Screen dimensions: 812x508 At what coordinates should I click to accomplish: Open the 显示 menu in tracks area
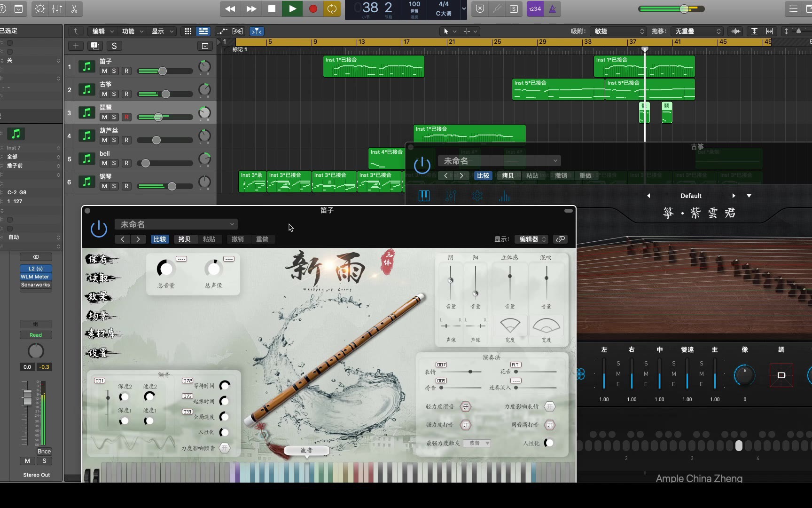[x=162, y=31]
